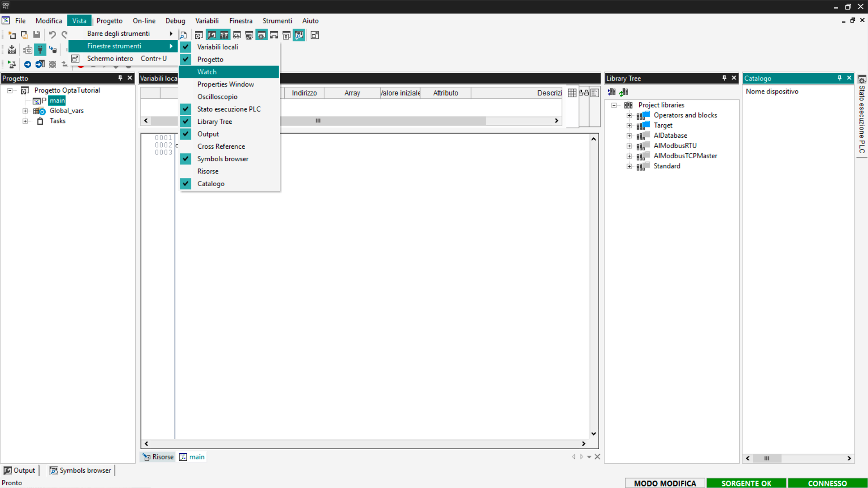Click the save project floppy icon
The image size is (868, 488).
click(37, 35)
